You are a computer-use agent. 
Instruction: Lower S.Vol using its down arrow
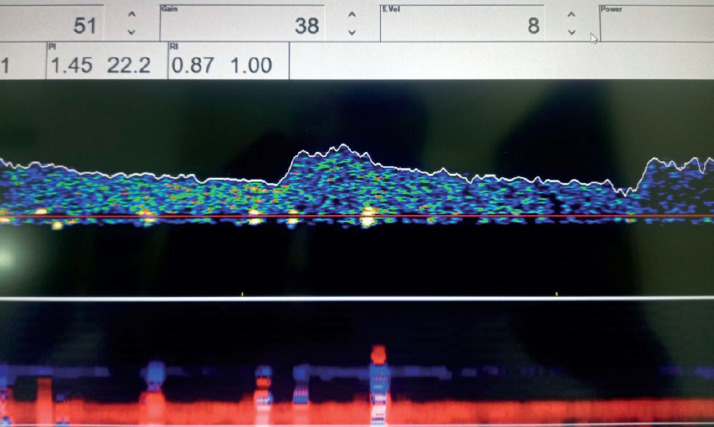click(571, 32)
